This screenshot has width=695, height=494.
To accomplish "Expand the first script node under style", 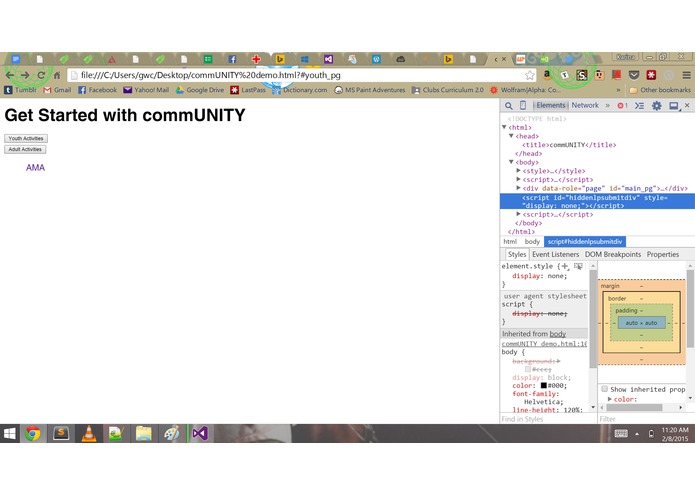I will (x=518, y=179).
